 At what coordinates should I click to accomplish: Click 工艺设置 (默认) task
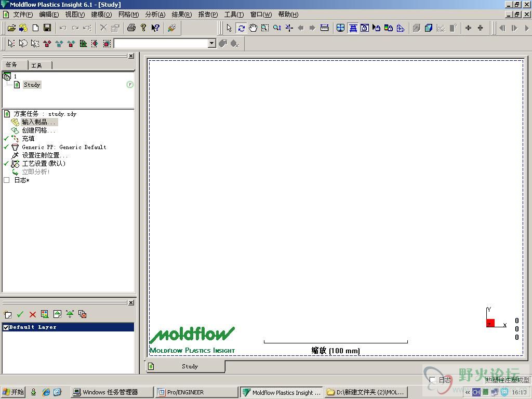44,164
